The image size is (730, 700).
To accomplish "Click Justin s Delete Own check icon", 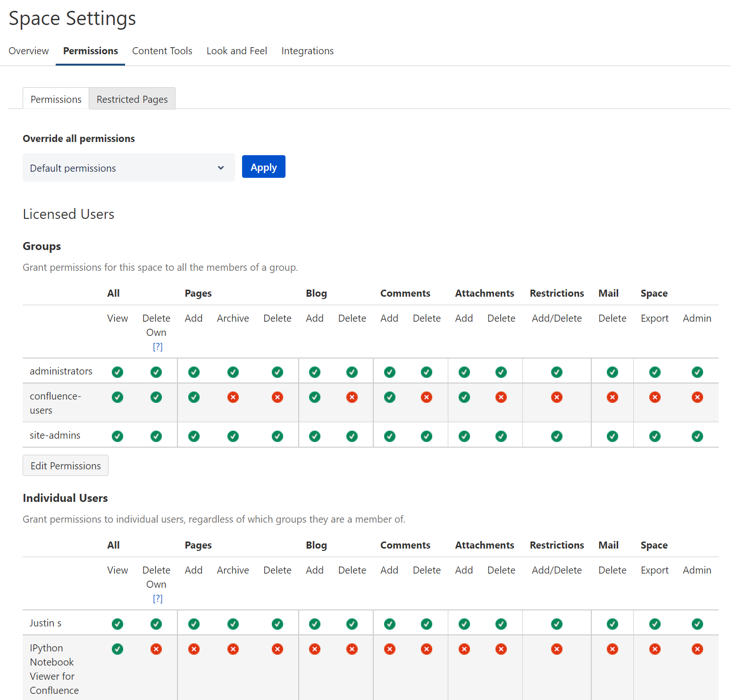I will point(156,624).
